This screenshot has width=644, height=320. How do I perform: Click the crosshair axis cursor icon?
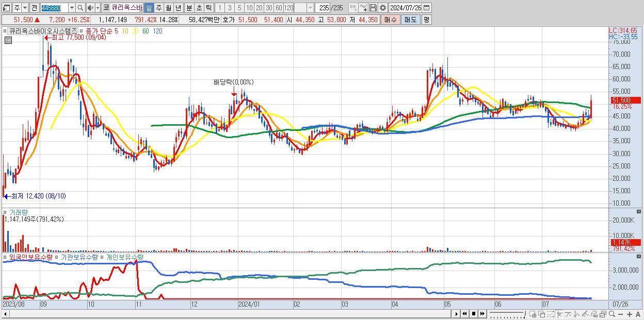pyautogui.click(x=559, y=314)
